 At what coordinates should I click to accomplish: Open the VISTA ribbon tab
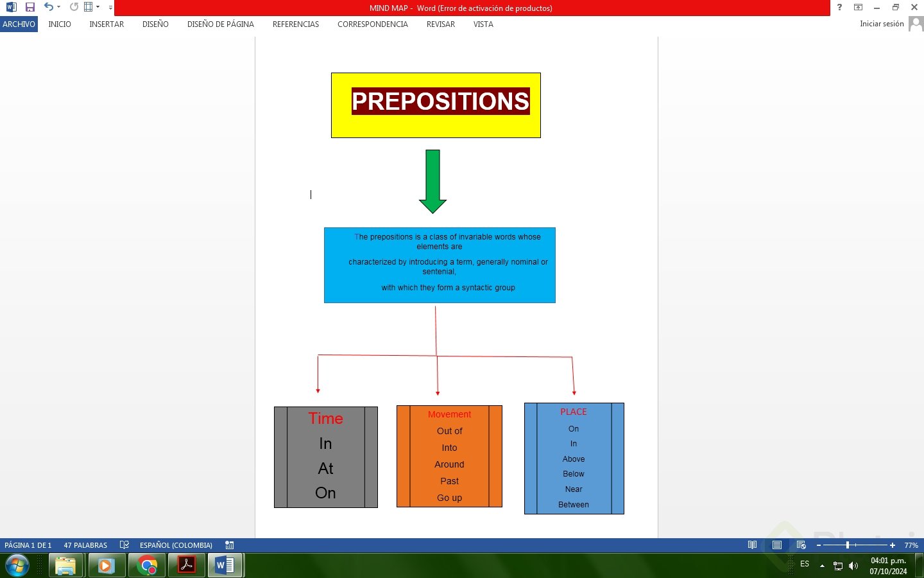[x=483, y=24]
